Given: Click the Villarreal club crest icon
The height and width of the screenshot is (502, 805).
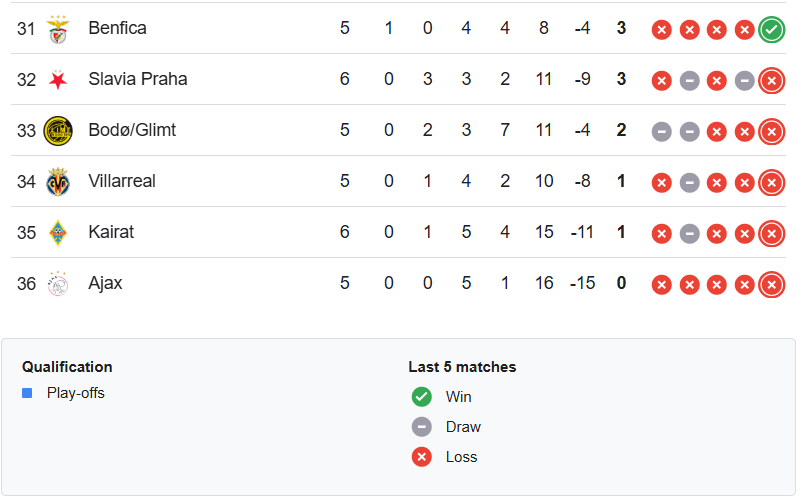Looking at the screenshot, I should point(58,182).
